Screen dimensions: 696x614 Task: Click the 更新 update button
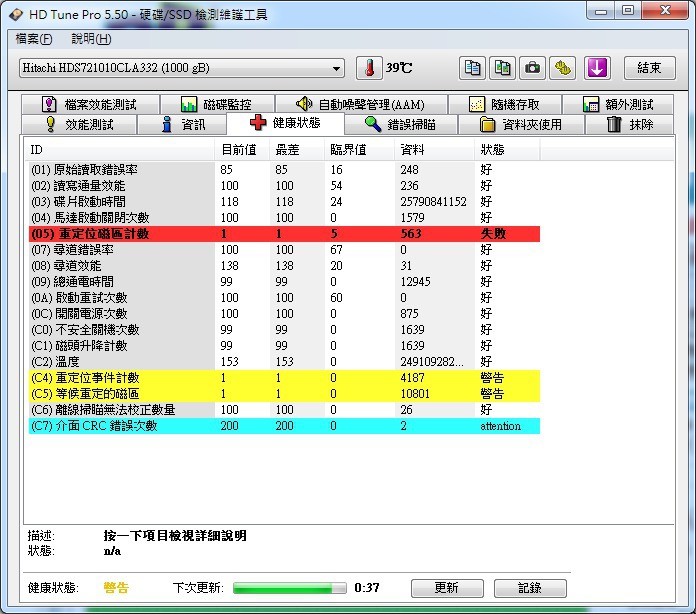447,588
